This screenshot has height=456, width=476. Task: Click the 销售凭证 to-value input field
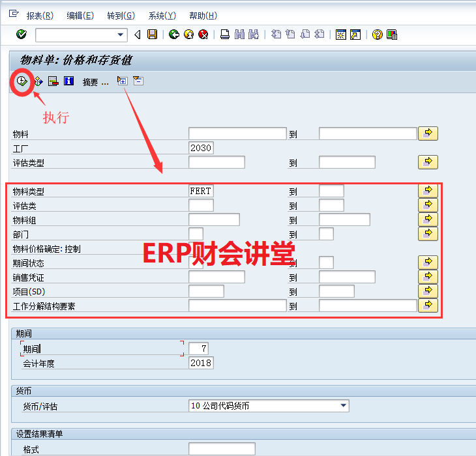[347, 277]
